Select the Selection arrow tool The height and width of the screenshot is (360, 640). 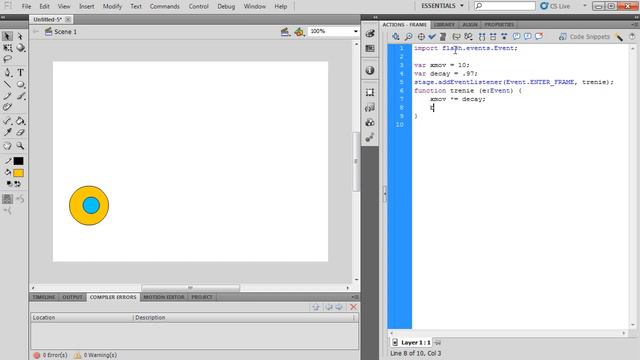[7, 36]
